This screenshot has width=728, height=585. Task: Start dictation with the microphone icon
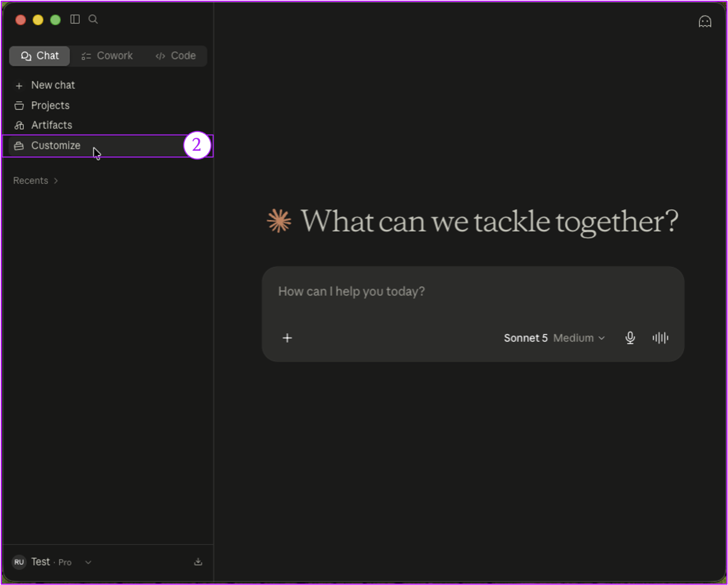point(630,338)
